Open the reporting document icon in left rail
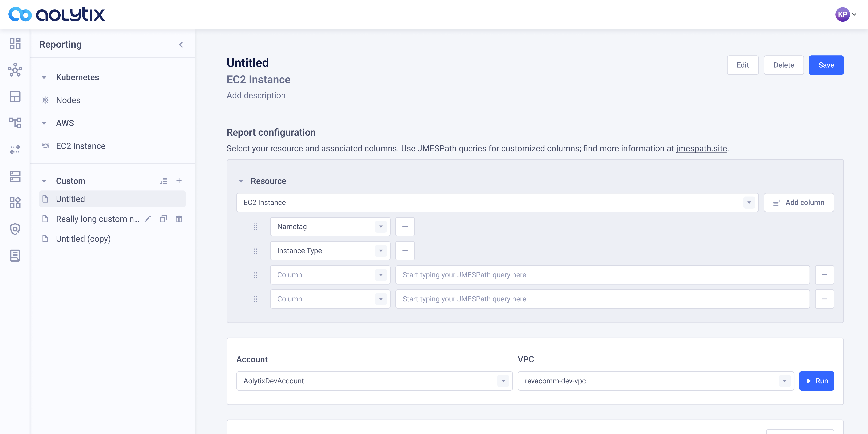The width and height of the screenshot is (868, 434). (15, 255)
